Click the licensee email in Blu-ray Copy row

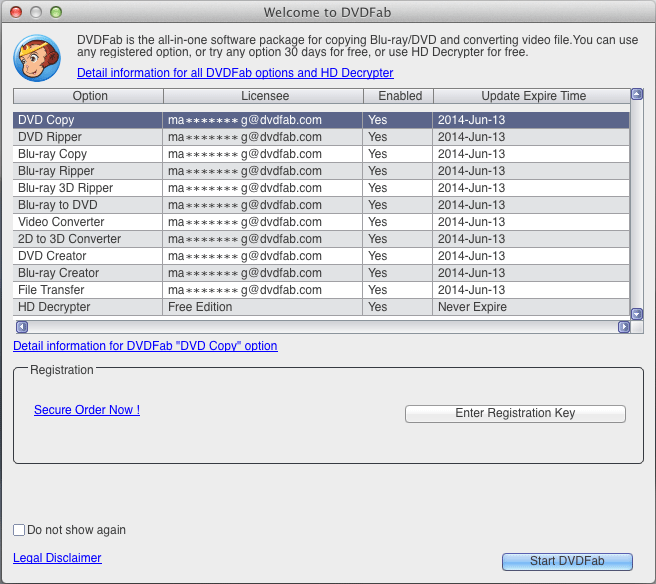(x=262, y=154)
